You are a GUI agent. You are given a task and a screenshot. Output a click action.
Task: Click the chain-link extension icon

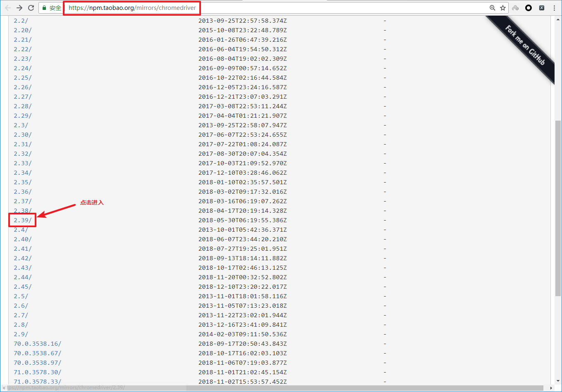515,7
